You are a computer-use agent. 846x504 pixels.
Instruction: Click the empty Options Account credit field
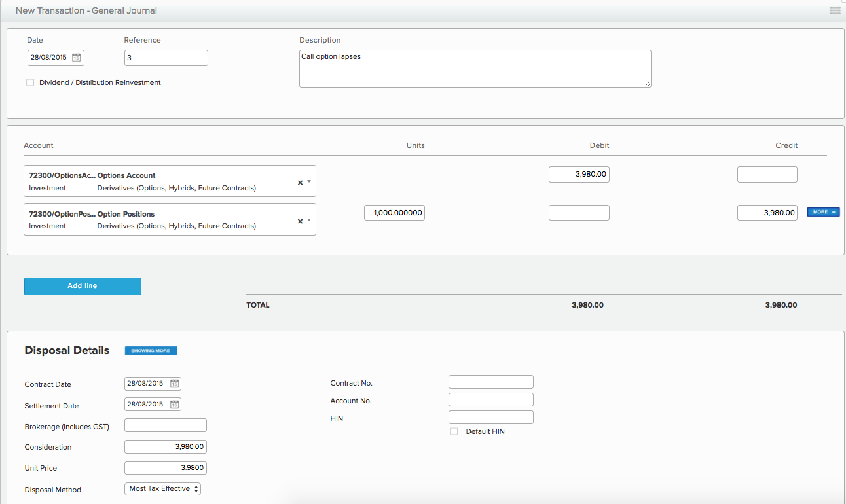pyautogui.click(x=767, y=174)
